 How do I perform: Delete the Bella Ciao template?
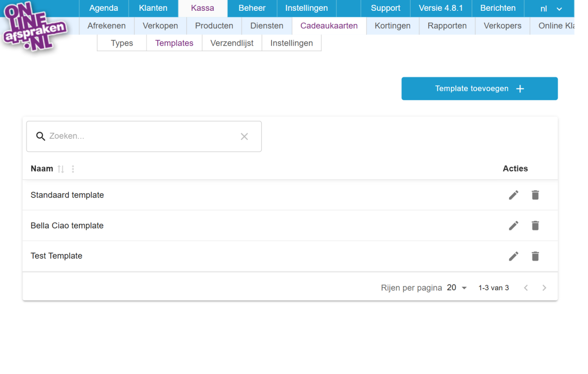pos(535,225)
